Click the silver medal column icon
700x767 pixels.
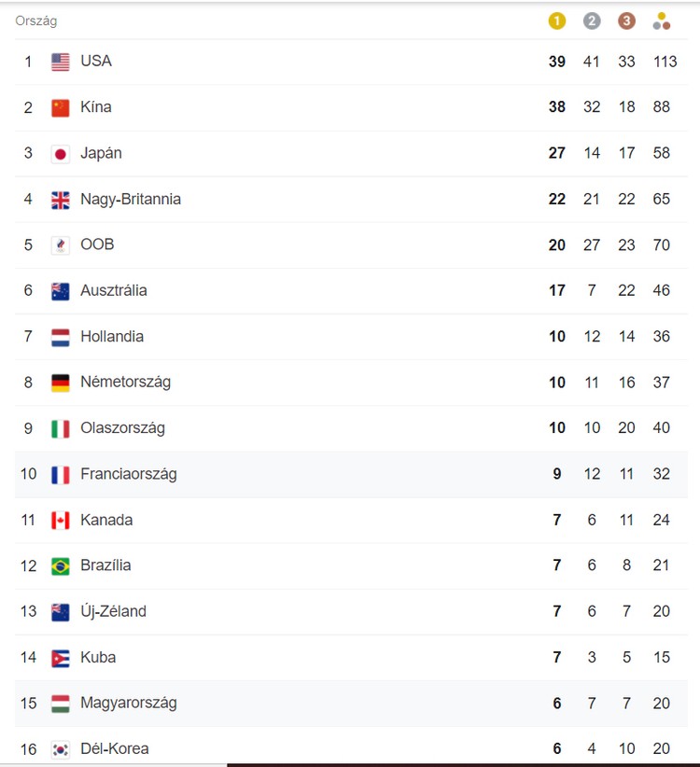pyautogui.click(x=592, y=21)
